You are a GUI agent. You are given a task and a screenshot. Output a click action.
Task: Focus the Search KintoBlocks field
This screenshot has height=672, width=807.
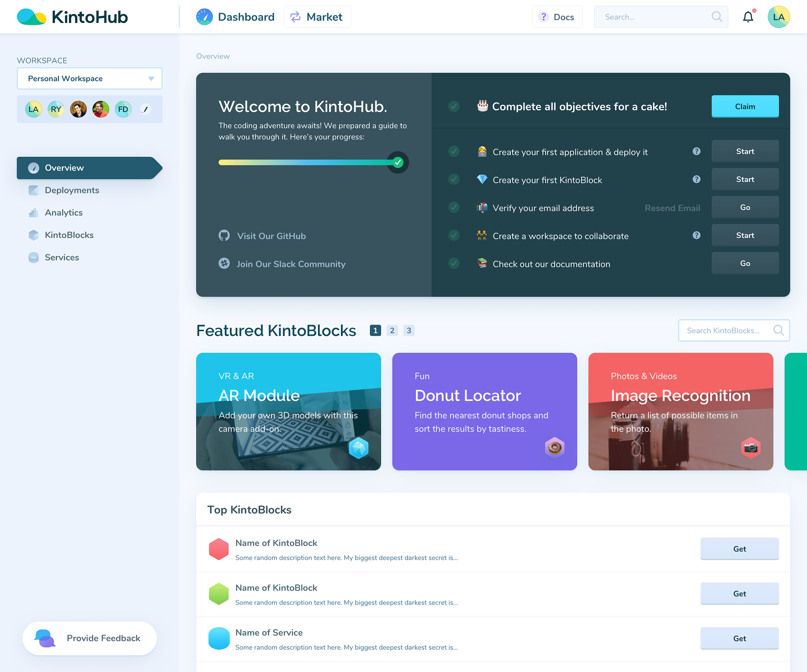[x=734, y=331]
